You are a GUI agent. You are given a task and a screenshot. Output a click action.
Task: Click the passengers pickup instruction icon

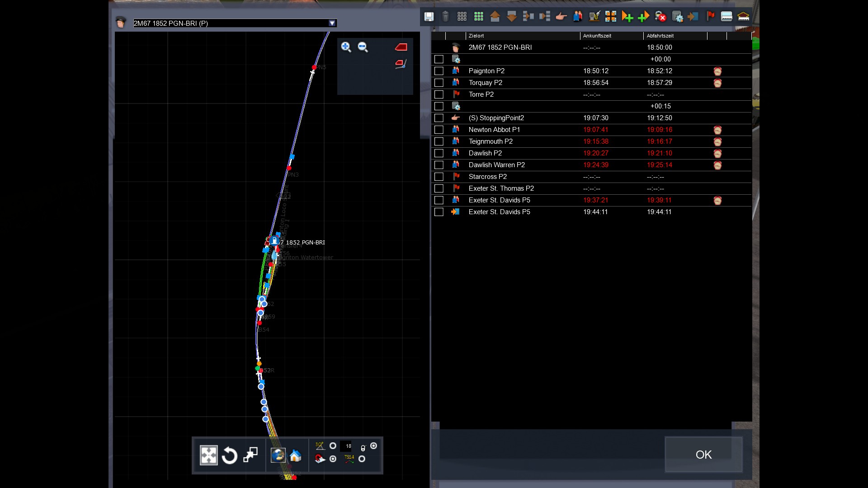click(x=578, y=17)
